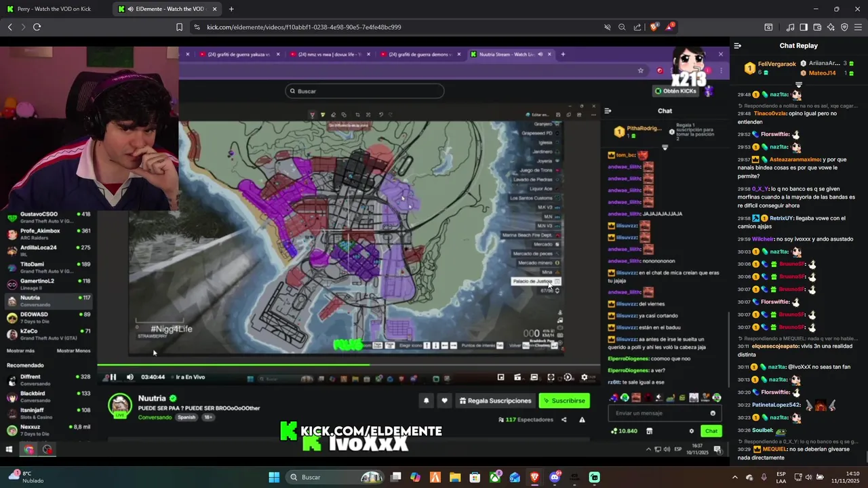Viewport: 868px width, 488px height.
Task: Click Windows Start button on taskbar
Action: (274, 477)
